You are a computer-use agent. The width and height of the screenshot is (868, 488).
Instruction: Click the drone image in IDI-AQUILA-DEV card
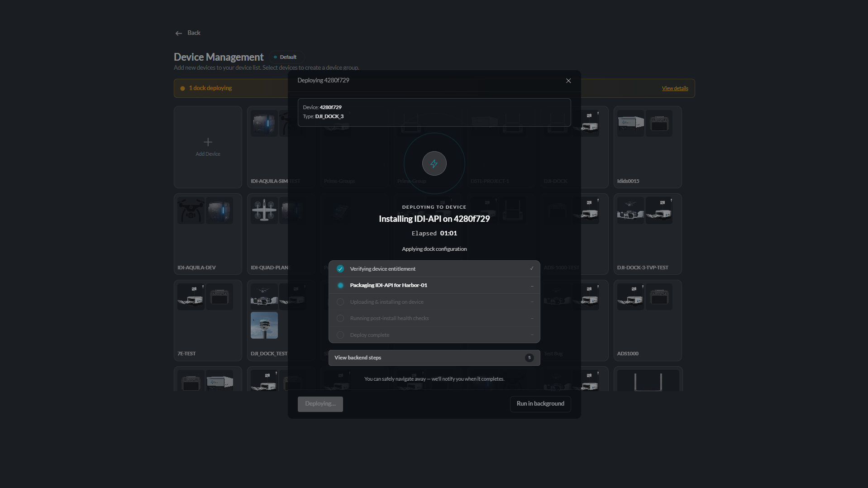[191, 210]
